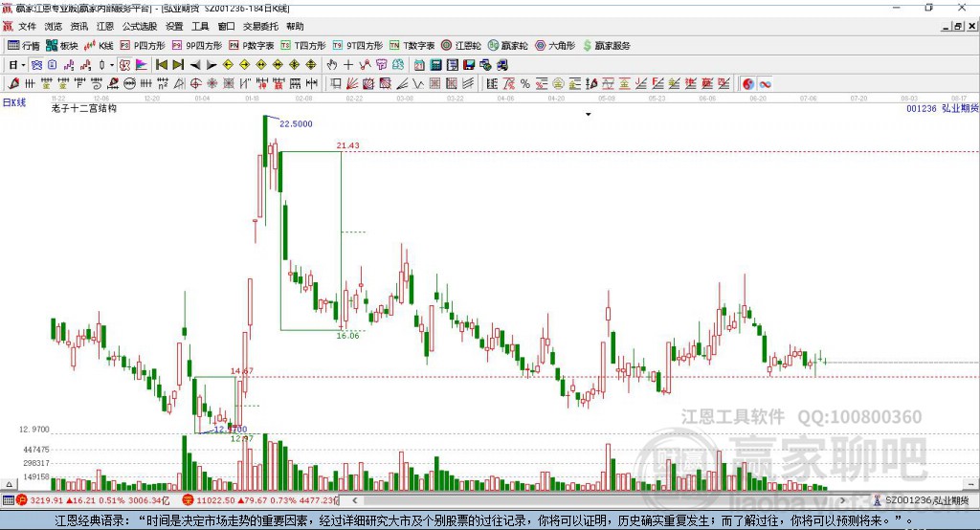The image size is (980, 530).
Task: Select the crosshair cursor tool
Action: (x=348, y=65)
